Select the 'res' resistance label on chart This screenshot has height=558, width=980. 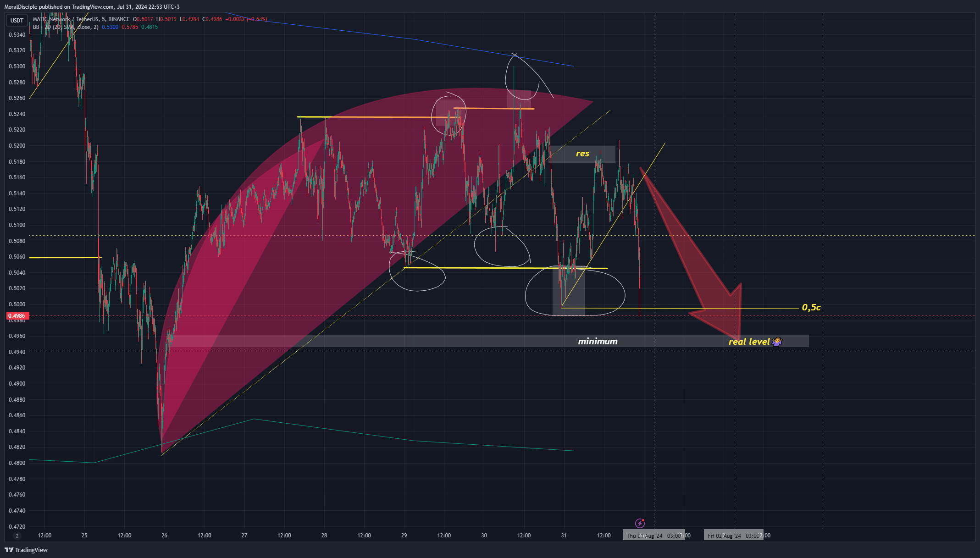582,154
